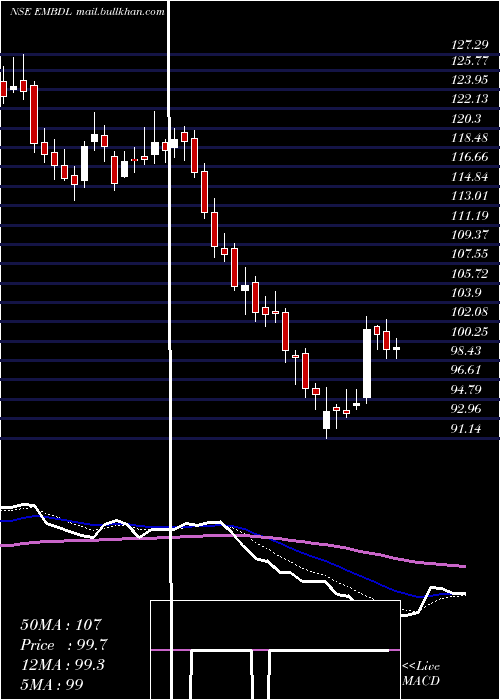Click the 120.3 price label
Image resolution: width=500 pixels, height=700 pixels.
click(x=466, y=119)
